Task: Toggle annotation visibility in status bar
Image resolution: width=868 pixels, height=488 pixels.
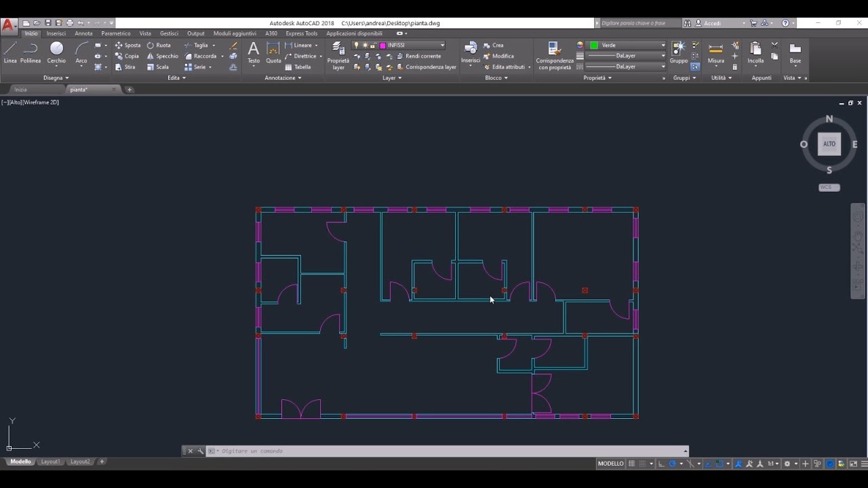Action: 738,464
